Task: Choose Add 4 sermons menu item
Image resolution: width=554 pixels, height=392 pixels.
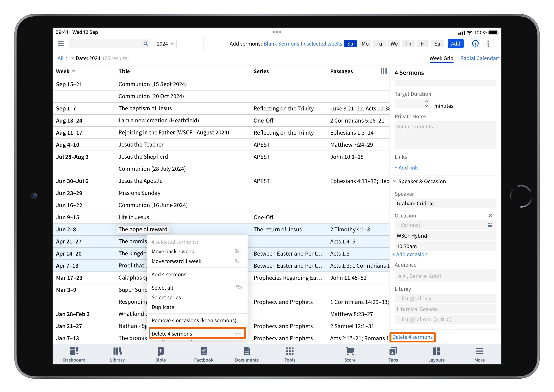Action: coord(197,275)
